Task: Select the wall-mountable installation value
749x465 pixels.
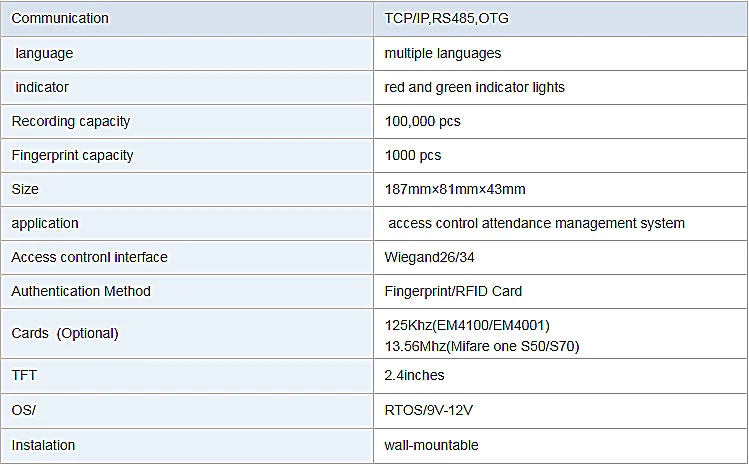Action: click(431, 445)
